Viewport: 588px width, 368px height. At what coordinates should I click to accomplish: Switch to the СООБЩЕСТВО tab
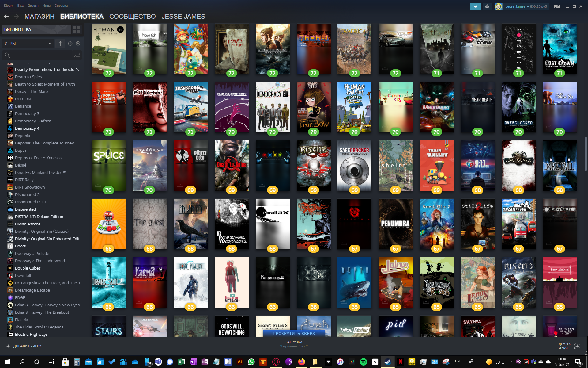point(133,17)
